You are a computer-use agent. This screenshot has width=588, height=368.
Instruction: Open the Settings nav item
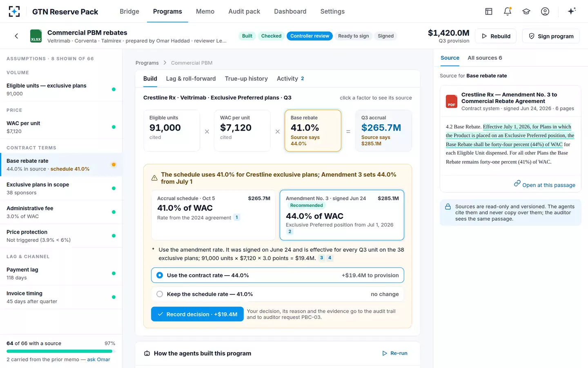tap(332, 11)
